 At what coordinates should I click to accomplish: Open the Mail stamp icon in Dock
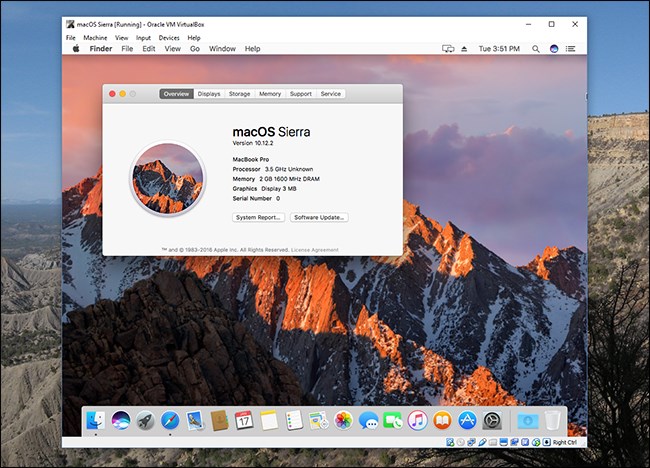point(194,420)
